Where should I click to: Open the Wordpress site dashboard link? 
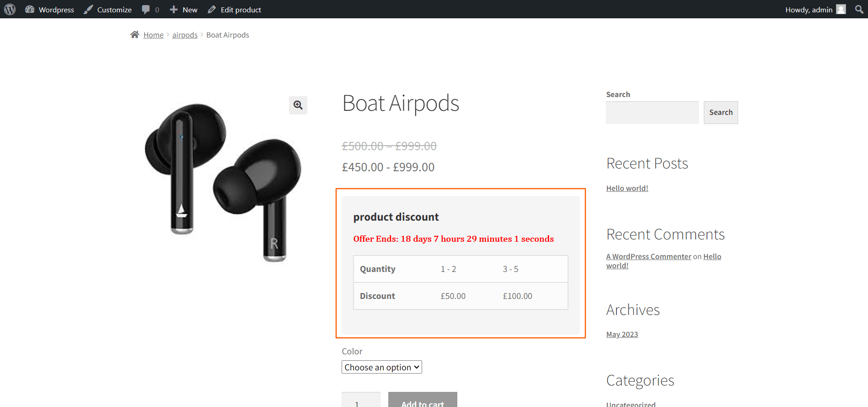click(49, 10)
